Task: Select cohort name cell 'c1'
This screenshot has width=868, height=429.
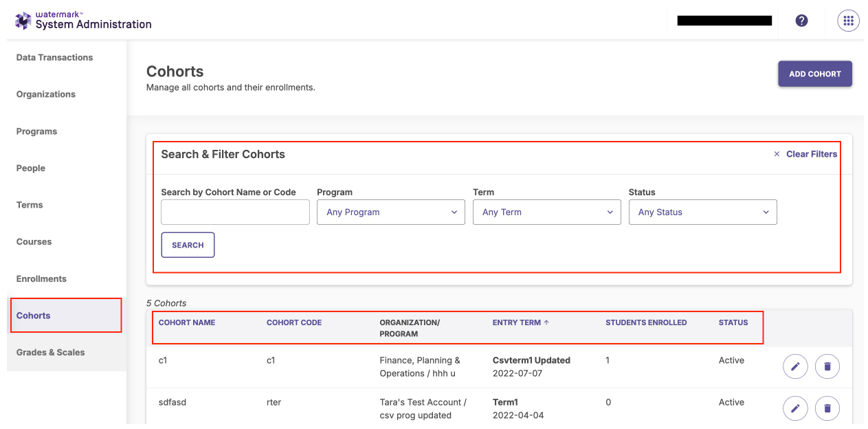Action: (163, 360)
